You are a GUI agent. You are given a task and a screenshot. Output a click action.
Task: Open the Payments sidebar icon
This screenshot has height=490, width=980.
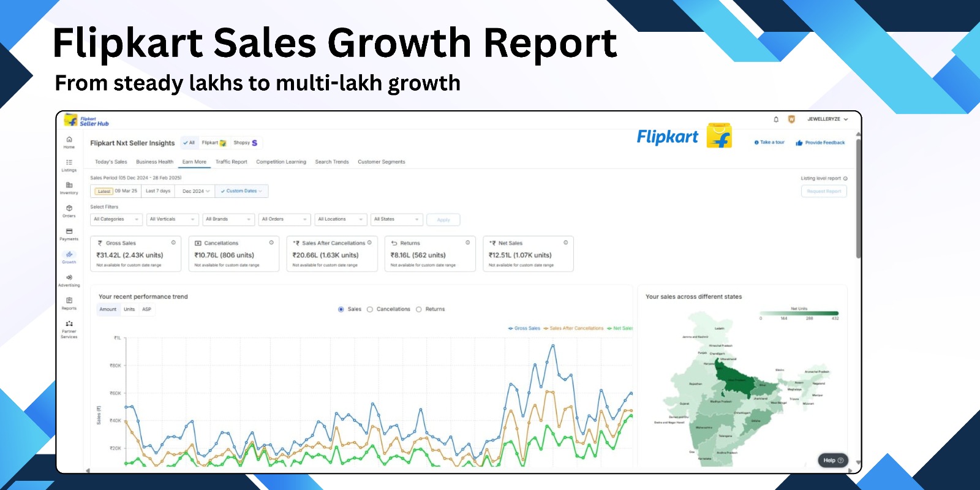(x=69, y=232)
